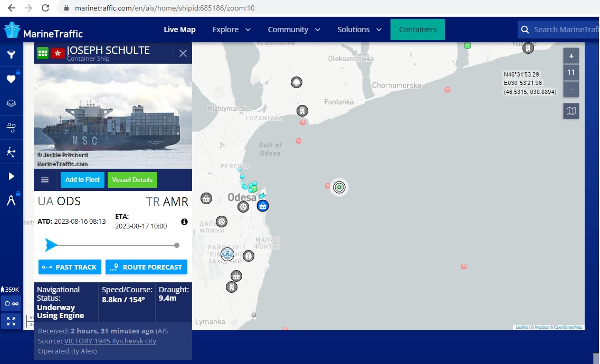
Task: Click the voyage progress arrow marker
Action: (51, 245)
